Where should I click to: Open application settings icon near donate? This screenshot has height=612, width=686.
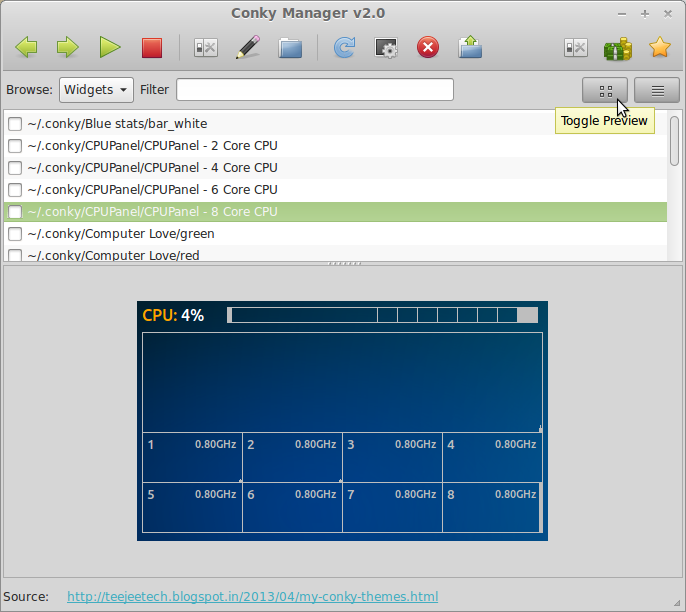point(576,47)
